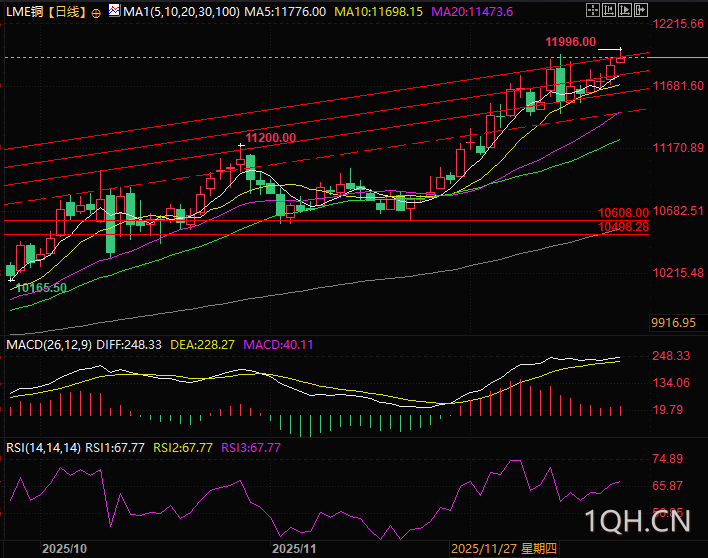Click the 10608.00 support line label
The image size is (708, 558).
623,213
